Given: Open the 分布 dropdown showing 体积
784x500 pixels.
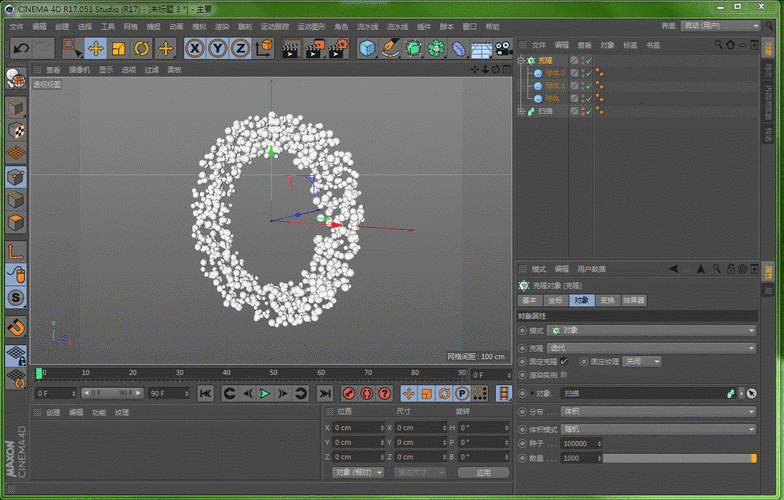Looking at the screenshot, I should 657,411.
